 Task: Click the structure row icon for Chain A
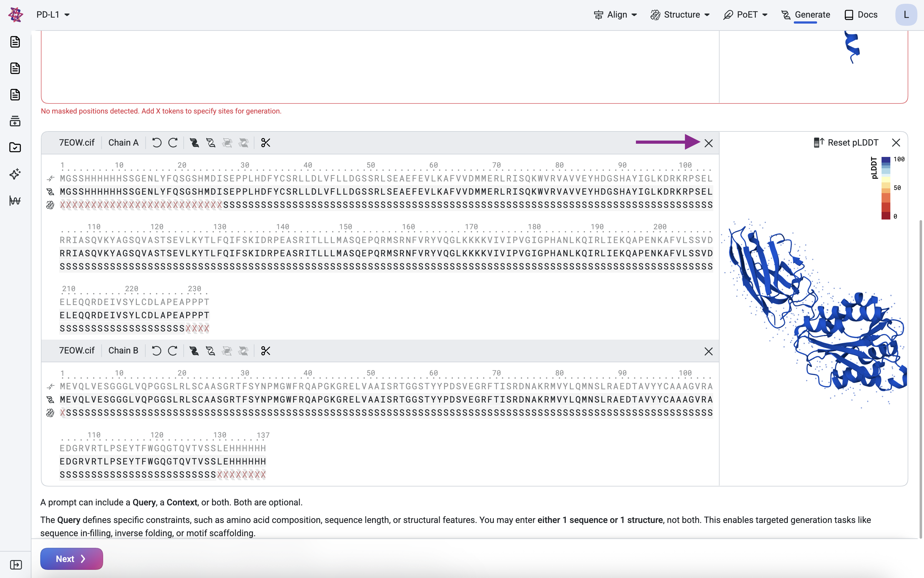click(50, 205)
